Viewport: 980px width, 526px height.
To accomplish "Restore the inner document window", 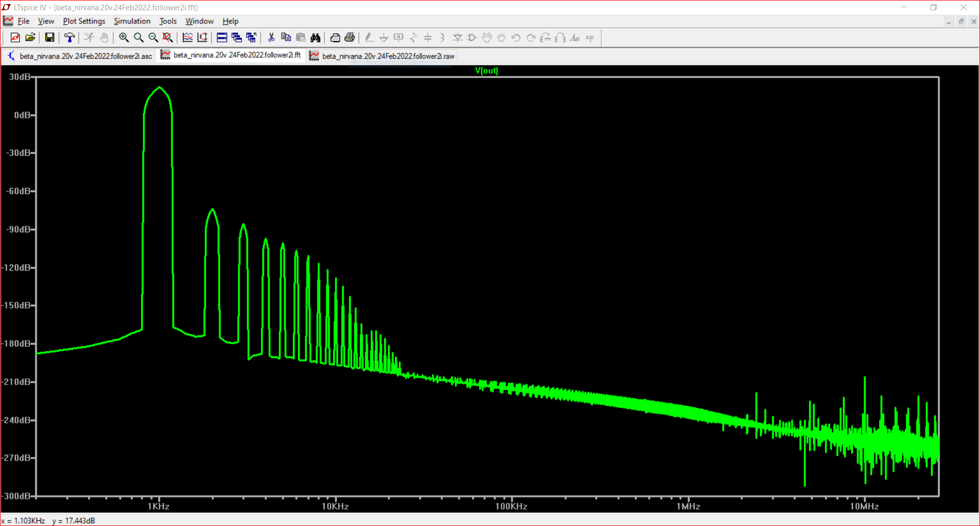I will pyautogui.click(x=961, y=21).
